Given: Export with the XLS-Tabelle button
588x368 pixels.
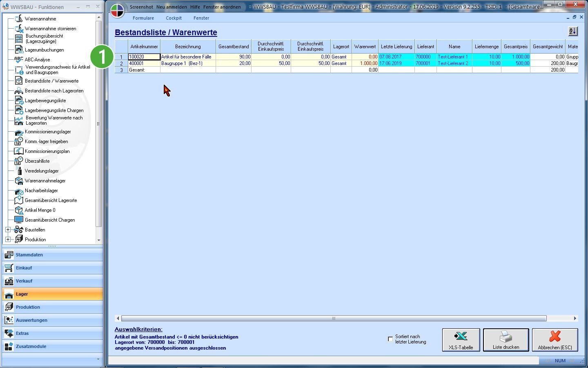Looking at the screenshot, I should pyautogui.click(x=461, y=340).
